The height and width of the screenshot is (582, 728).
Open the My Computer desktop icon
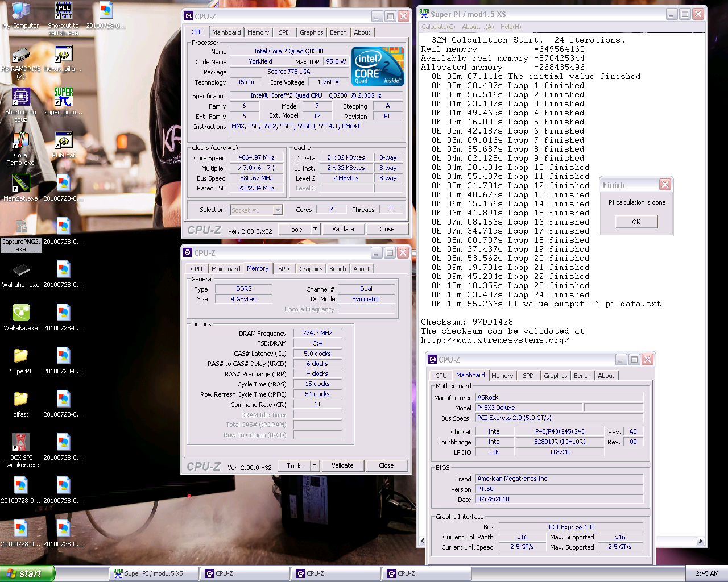point(21,16)
